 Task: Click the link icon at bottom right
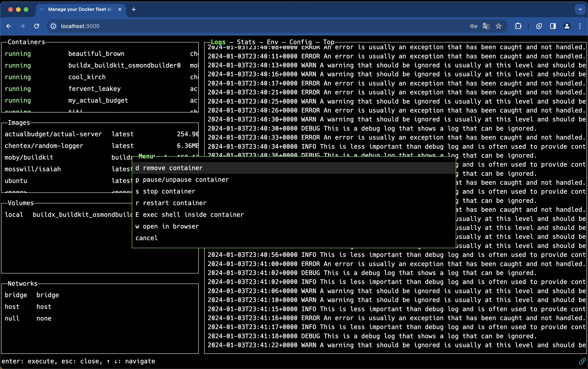tap(582, 361)
